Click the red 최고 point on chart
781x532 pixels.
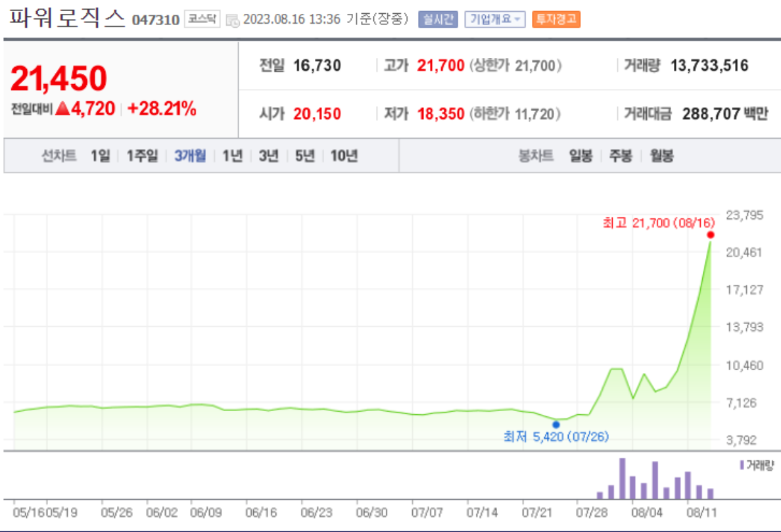[710, 235]
